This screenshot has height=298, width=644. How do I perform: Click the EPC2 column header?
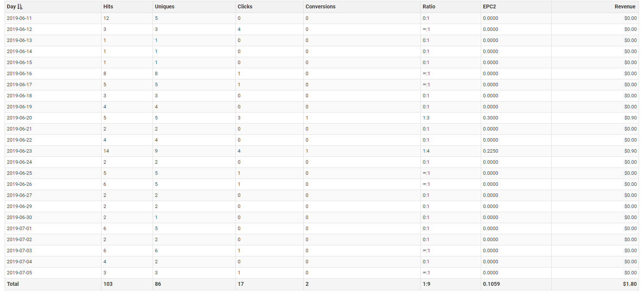pos(489,6)
